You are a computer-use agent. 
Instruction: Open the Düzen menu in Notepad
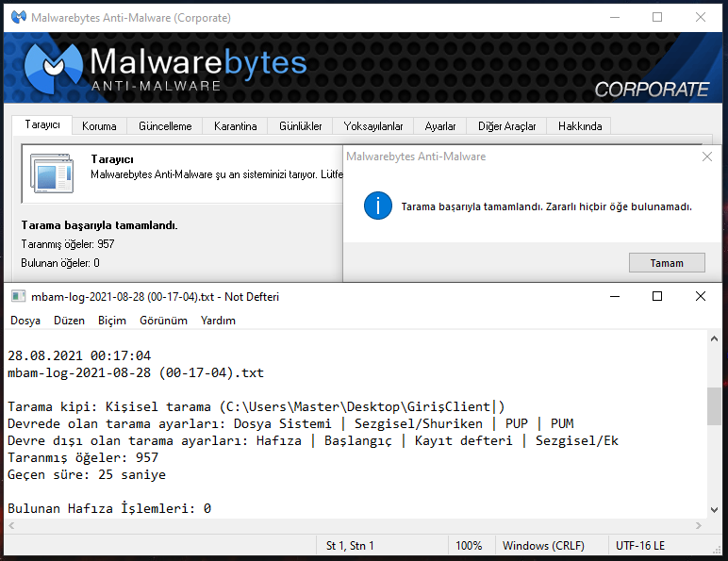[x=69, y=321]
